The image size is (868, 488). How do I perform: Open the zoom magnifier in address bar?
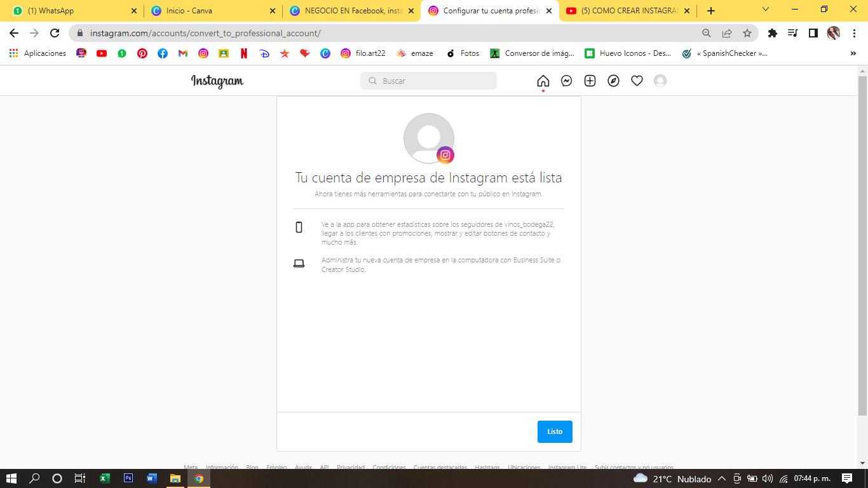pos(707,33)
